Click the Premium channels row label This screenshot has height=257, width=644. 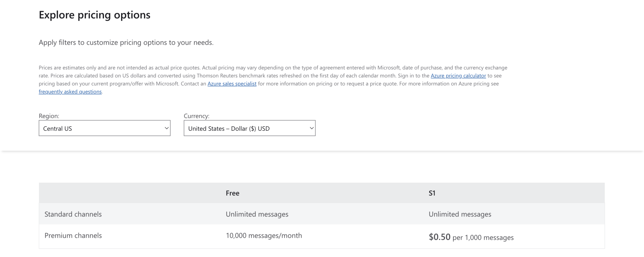tap(73, 236)
